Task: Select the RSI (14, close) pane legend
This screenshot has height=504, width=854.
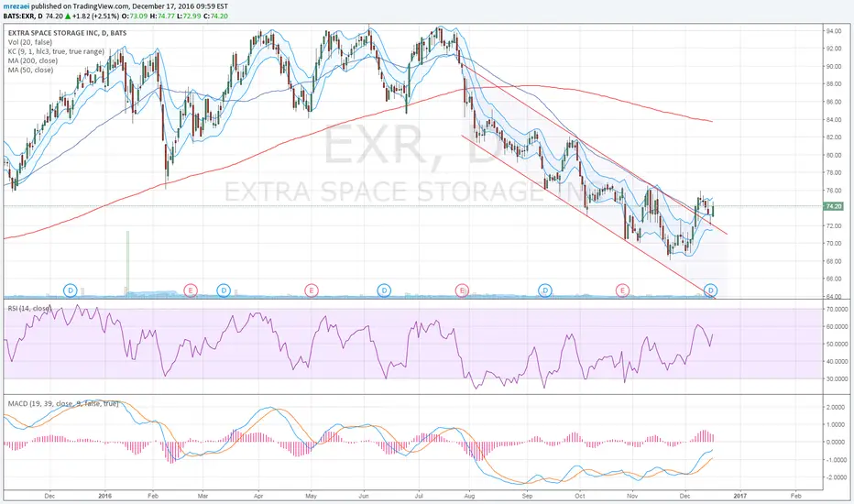Action: 29,309
